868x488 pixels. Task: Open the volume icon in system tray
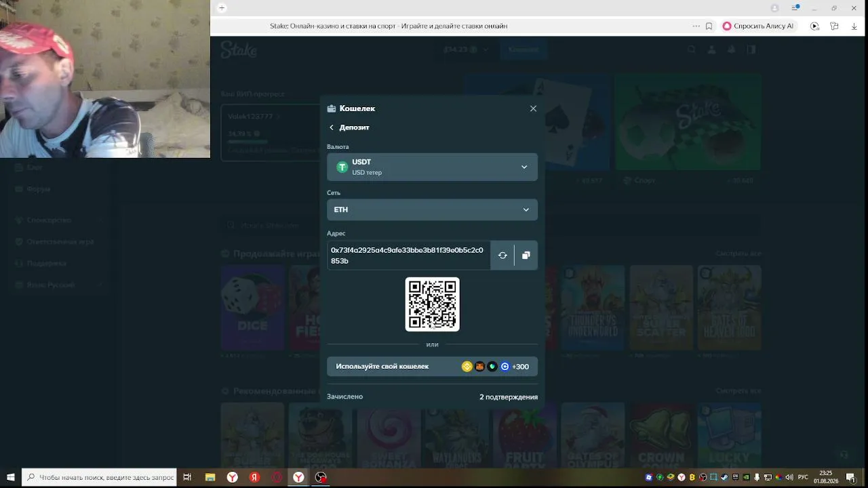click(789, 477)
